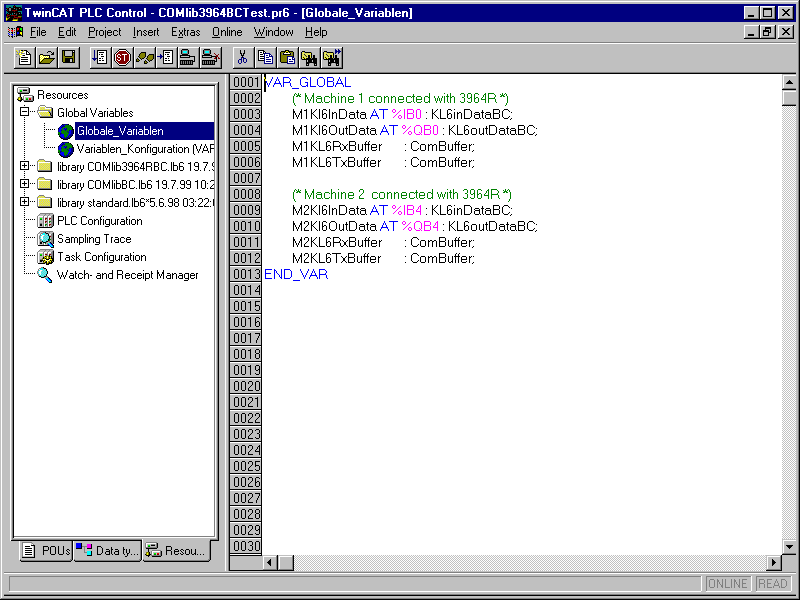The height and width of the screenshot is (600, 800).
Task: Open the Edit menu
Action: pos(67,32)
